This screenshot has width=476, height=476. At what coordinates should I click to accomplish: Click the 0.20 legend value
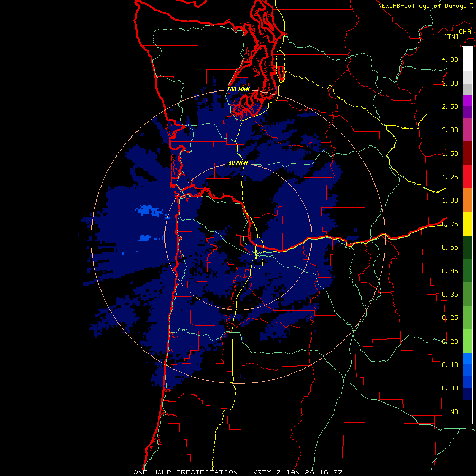pyautogui.click(x=450, y=342)
